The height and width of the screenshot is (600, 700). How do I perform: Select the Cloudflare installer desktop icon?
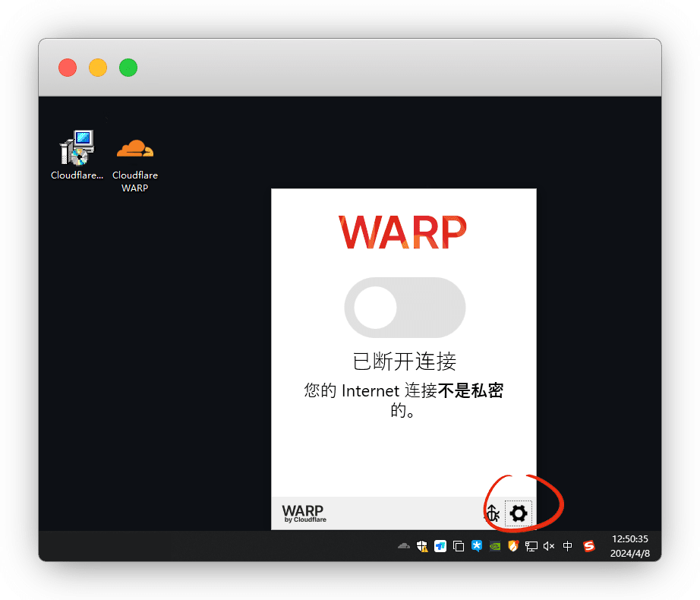(x=77, y=156)
